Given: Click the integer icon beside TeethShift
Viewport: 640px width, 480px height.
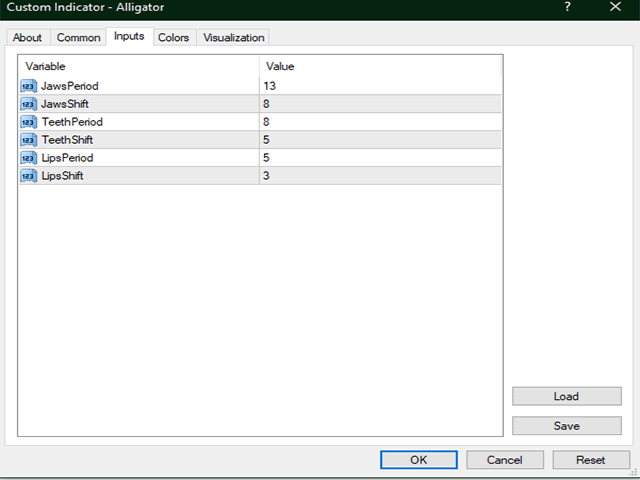Looking at the screenshot, I should 29,140.
